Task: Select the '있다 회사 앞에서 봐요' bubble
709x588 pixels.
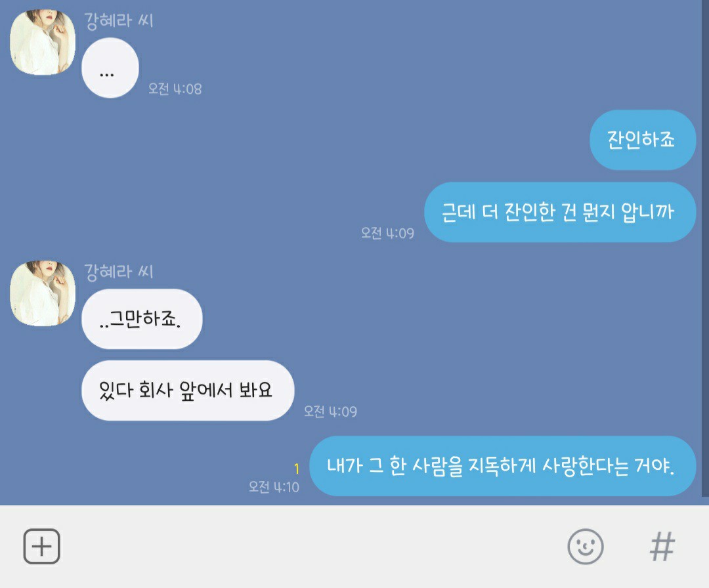Action: [188, 390]
